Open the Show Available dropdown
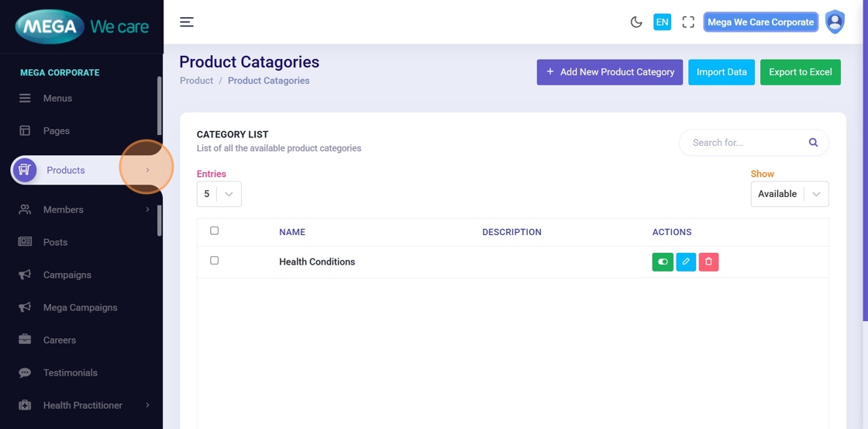The height and width of the screenshot is (429, 868). tap(789, 194)
